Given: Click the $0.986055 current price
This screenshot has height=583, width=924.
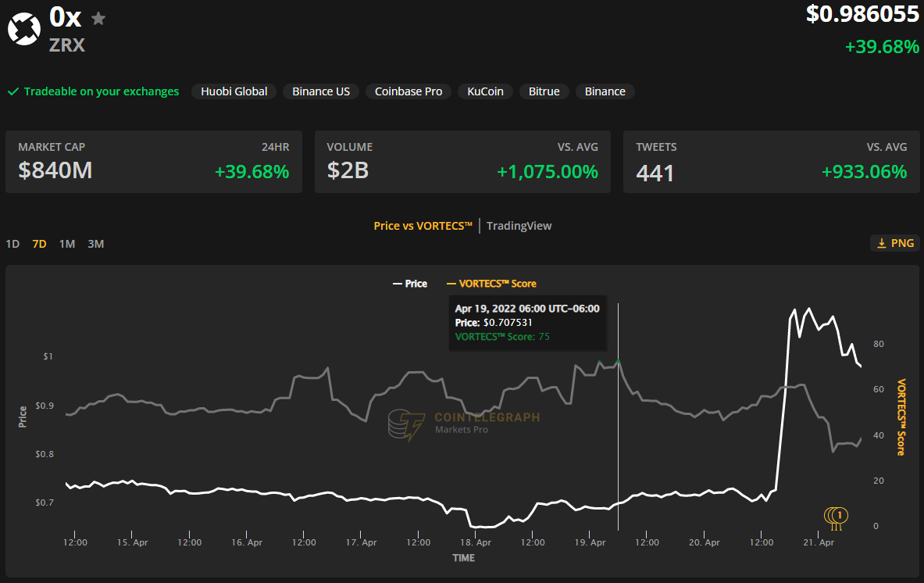Looking at the screenshot, I should [x=862, y=13].
